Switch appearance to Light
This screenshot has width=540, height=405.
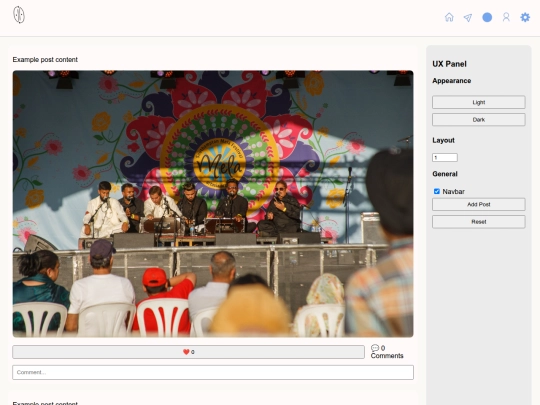coord(479,102)
